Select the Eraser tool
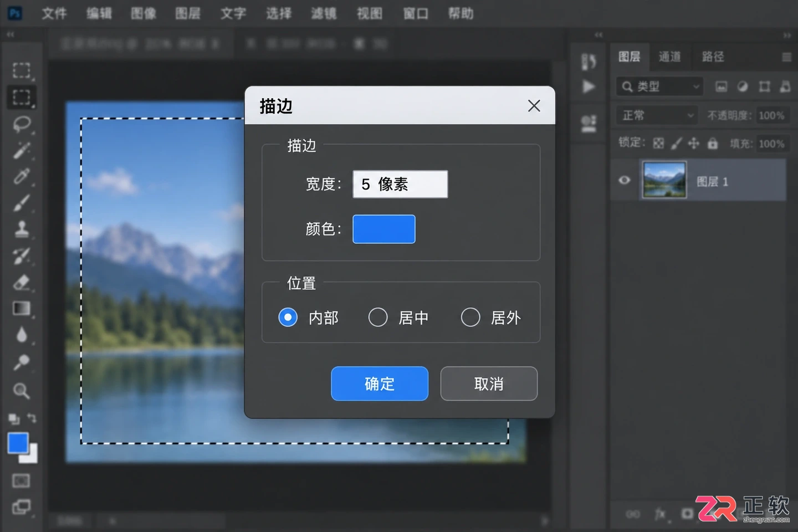798x532 pixels. (x=22, y=283)
